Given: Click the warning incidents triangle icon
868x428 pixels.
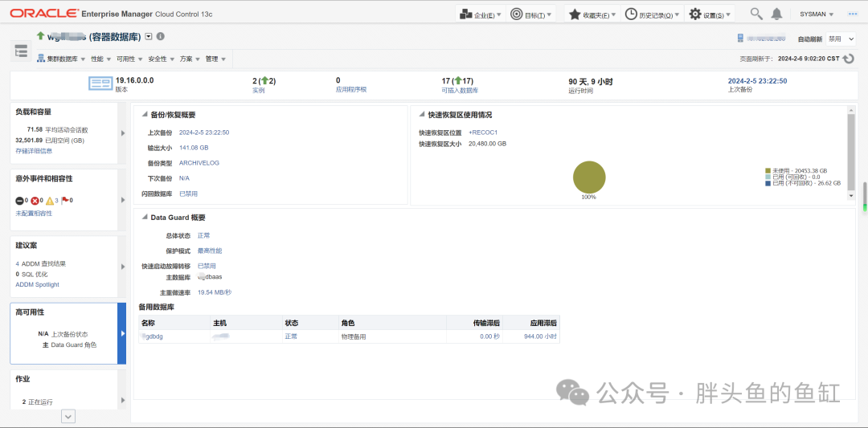Looking at the screenshot, I should [x=49, y=201].
